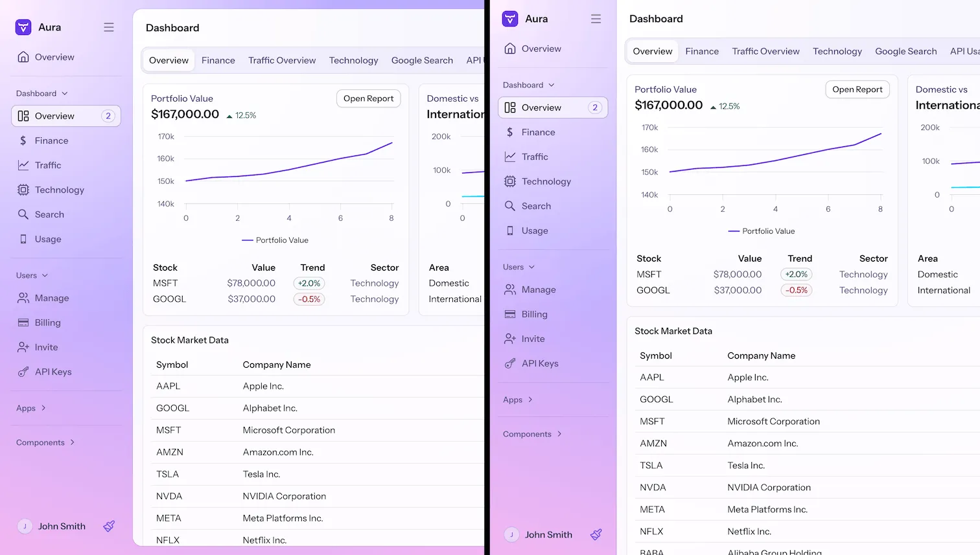Select the Google Search tab in the left window

(422, 60)
